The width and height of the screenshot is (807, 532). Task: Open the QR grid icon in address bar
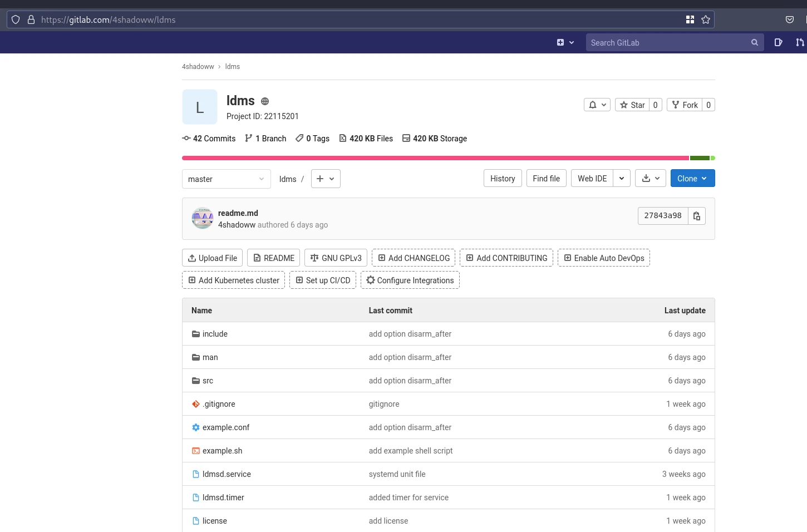pyautogui.click(x=690, y=19)
